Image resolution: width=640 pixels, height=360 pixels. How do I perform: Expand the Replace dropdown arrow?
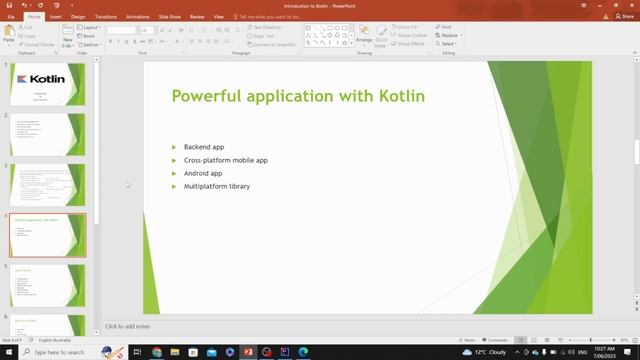point(461,36)
